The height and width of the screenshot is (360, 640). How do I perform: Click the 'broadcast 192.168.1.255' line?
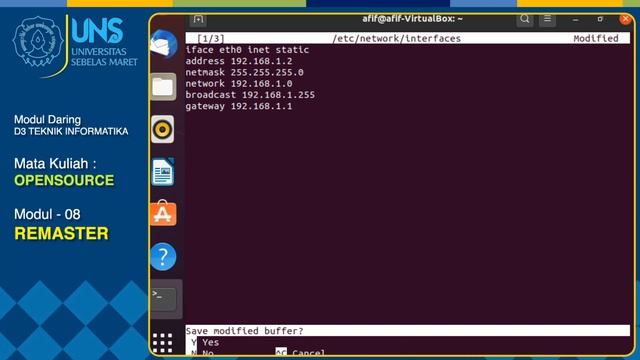point(250,95)
